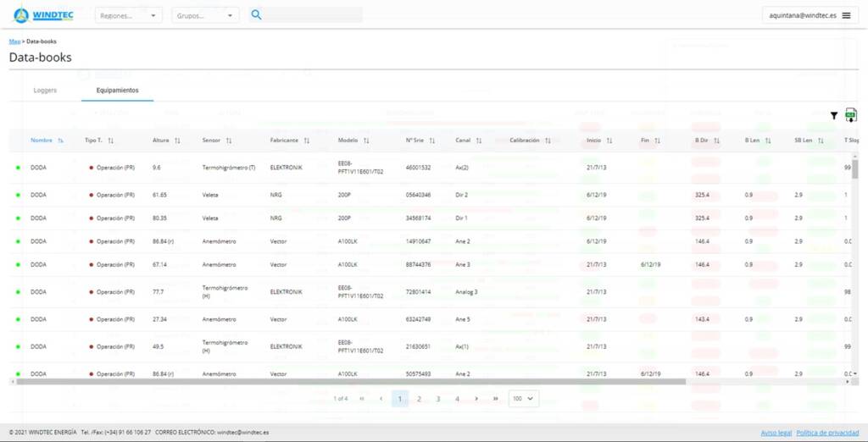Click the Map breadcrumb link

(x=14, y=41)
